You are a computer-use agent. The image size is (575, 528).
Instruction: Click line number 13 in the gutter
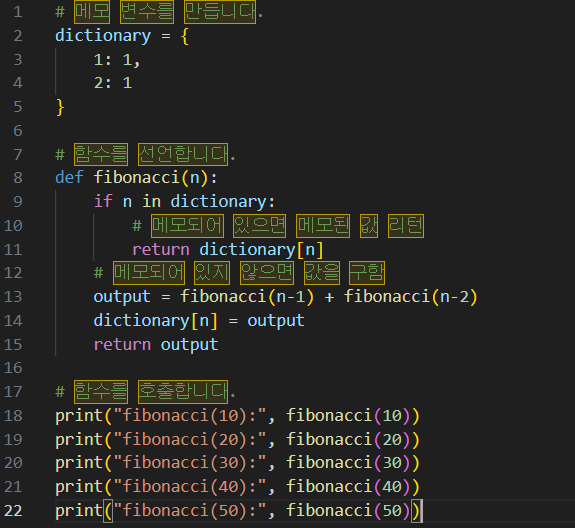click(x=13, y=297)
